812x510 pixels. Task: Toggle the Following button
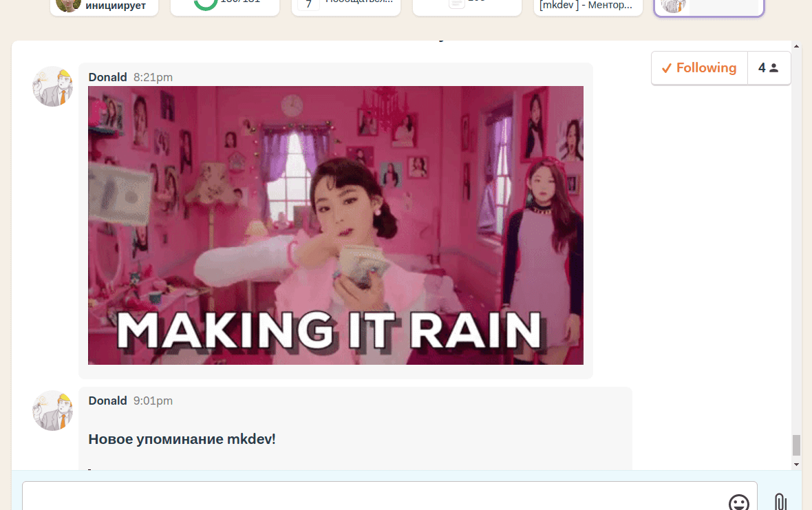click(x=700, y=68)
